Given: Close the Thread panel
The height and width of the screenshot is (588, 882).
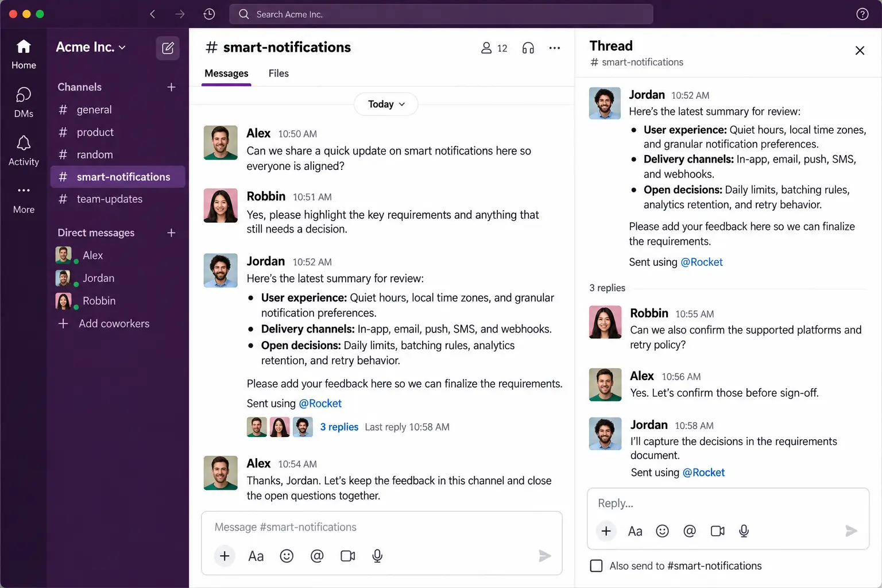Looking at the screenshot, I should 860,51.
